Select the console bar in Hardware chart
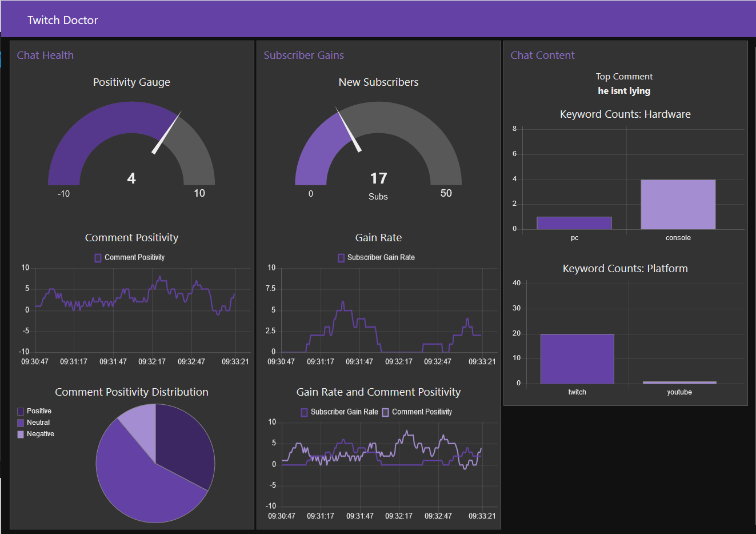Screen dimensions: 756x534 coord(678,205)
